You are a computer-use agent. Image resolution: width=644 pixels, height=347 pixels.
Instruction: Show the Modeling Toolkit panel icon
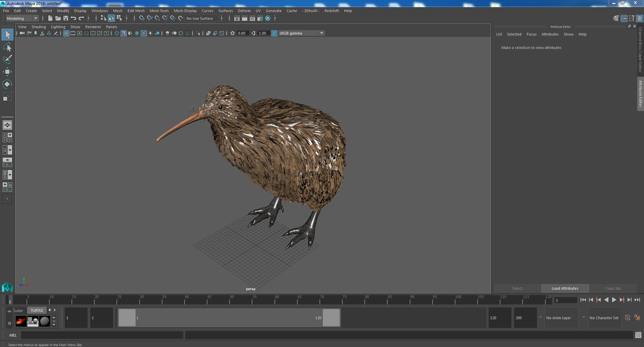pos(616,18)
